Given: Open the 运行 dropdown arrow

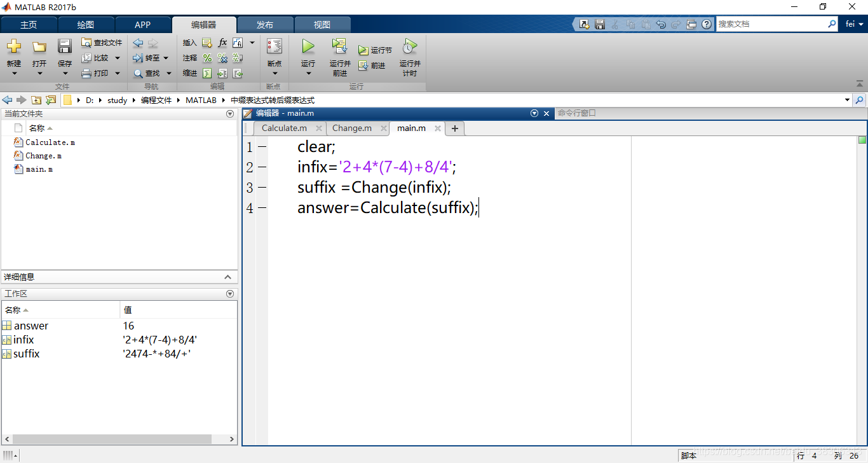Looking at the screenshot, I should [308, 73].
